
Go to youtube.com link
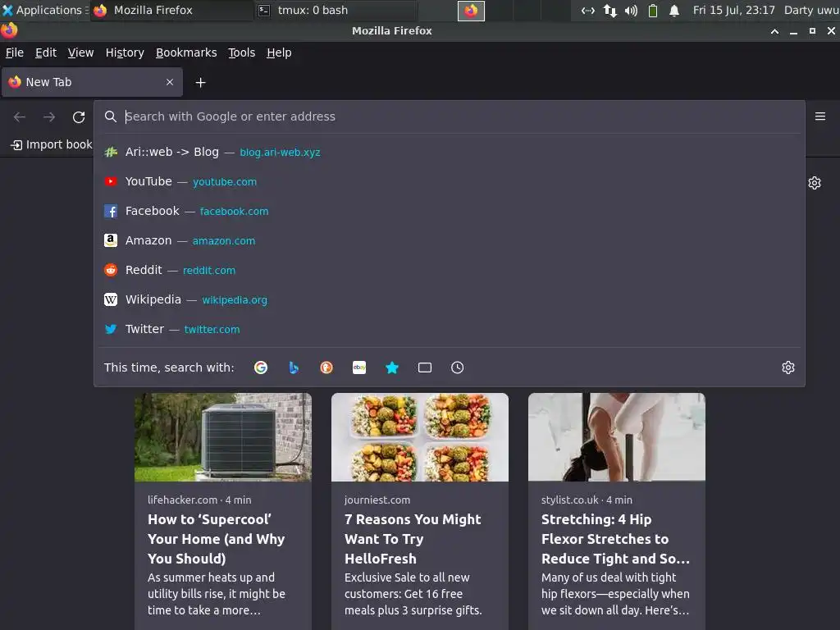225,182
